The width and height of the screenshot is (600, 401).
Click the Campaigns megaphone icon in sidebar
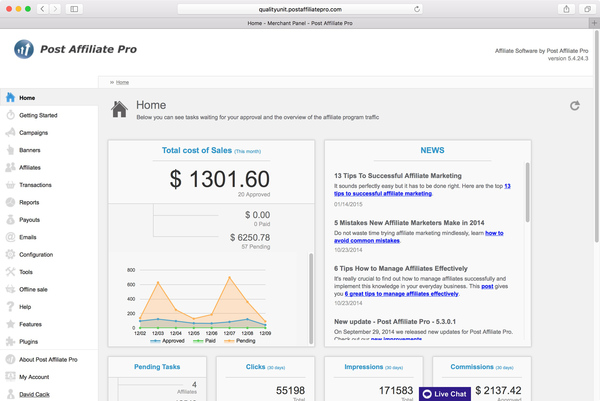(x=10, y=132)
